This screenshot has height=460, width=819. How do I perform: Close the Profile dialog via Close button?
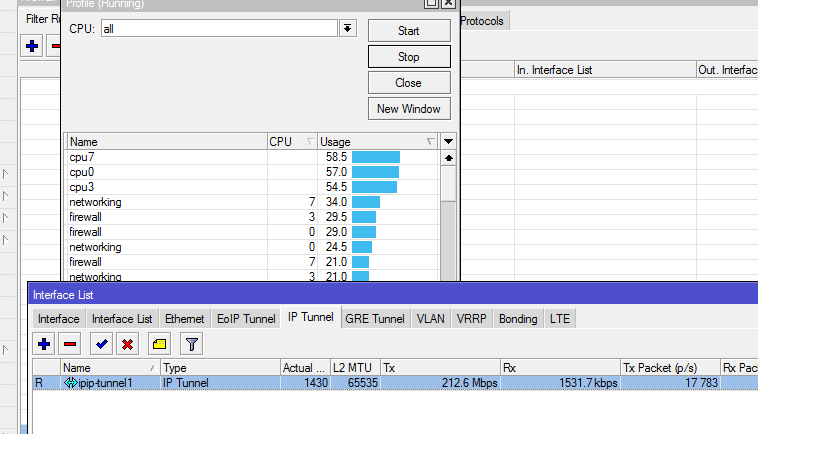point(409,83)
